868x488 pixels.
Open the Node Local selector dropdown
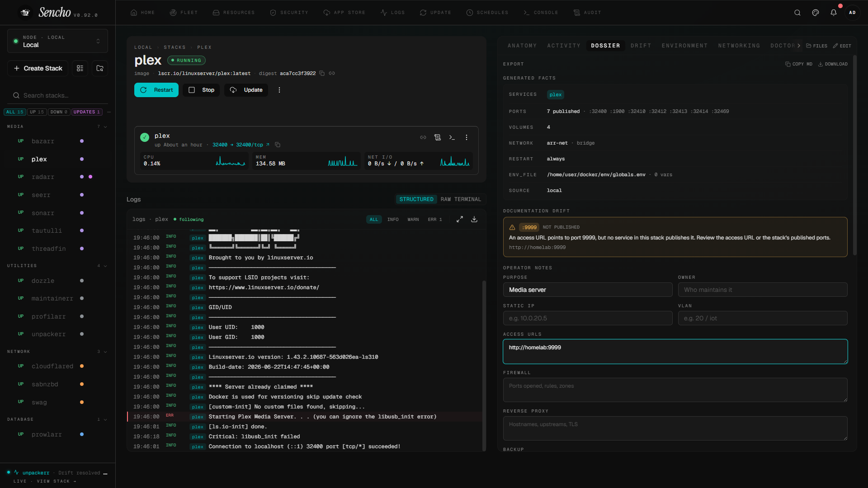click(57, 41)
